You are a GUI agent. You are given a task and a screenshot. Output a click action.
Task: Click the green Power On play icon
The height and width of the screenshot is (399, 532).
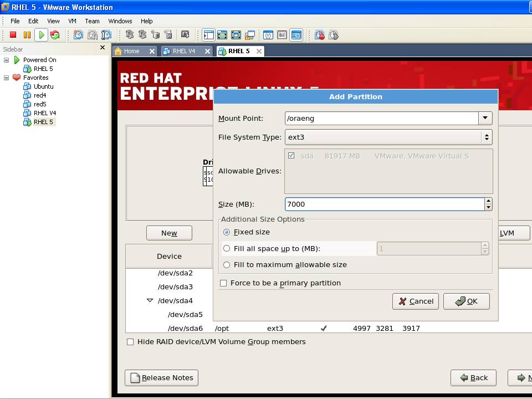[x=42, y=35]
